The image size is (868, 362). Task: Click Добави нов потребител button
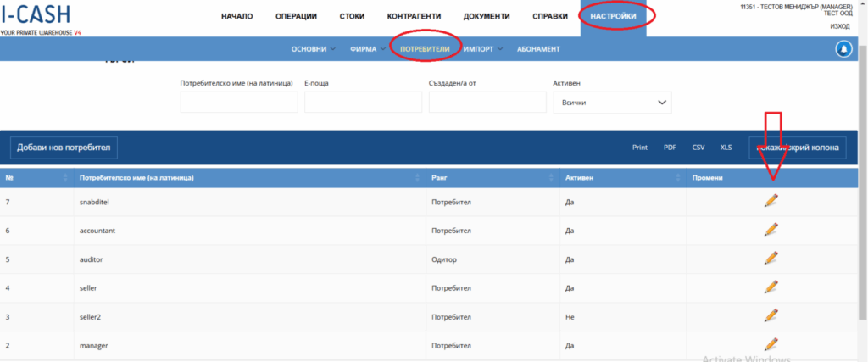click(x=64, y=148)
